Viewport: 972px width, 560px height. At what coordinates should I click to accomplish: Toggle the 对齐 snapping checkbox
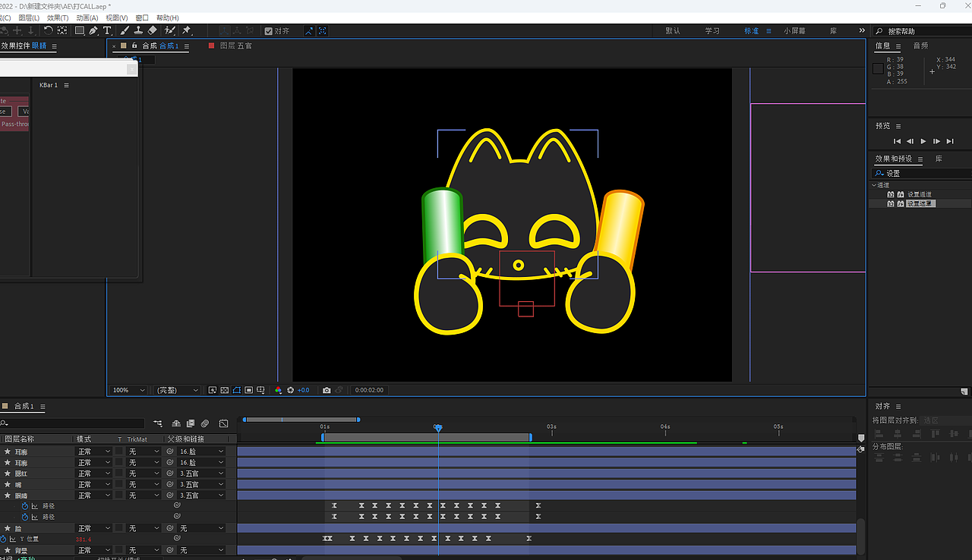(269, 31)
